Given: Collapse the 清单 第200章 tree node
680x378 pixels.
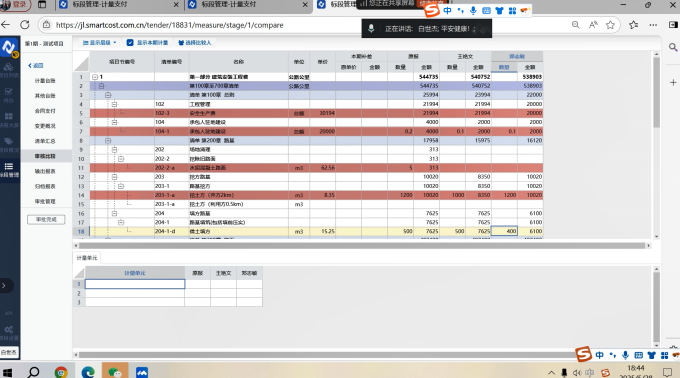Looking at the screenshot, I should (x=108, y=140).
